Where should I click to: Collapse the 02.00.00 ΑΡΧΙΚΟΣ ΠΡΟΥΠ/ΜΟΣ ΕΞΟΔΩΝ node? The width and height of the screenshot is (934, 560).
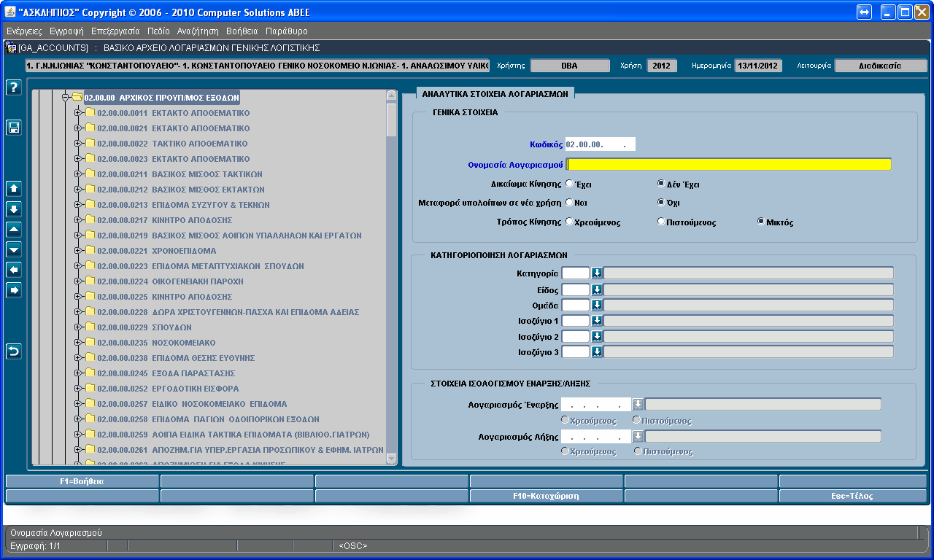point(65,97)
